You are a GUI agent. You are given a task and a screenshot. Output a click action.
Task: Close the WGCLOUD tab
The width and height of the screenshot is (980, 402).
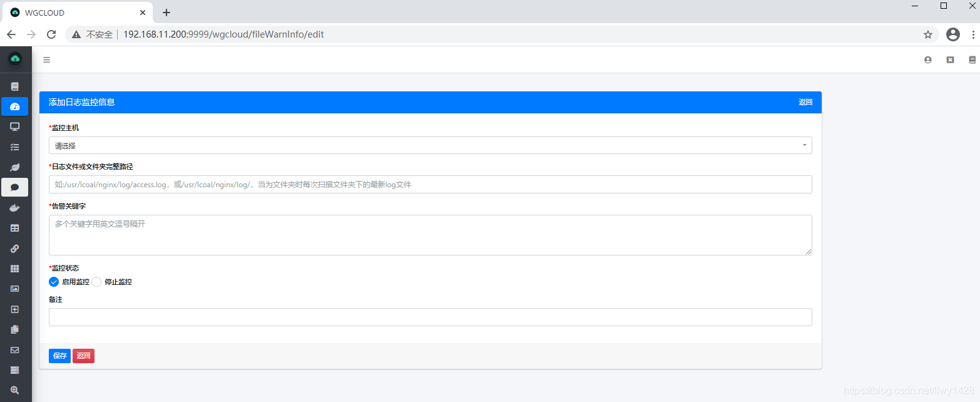(143, 13)
